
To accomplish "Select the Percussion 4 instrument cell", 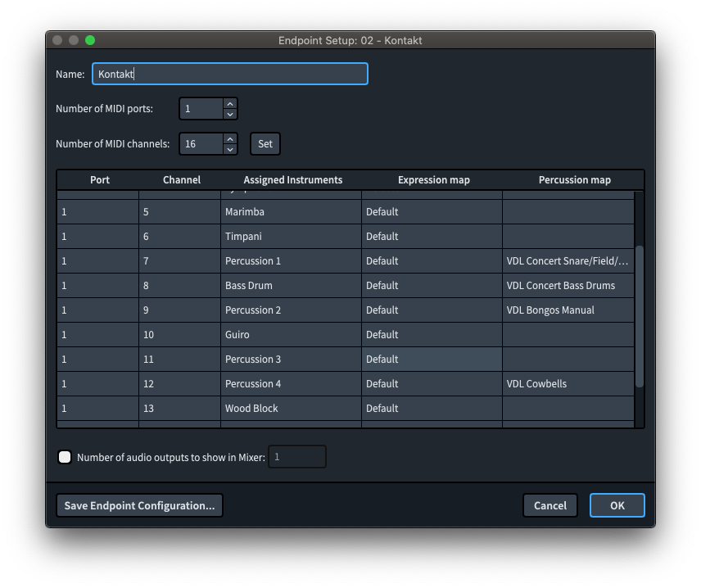I will [x=291, y=384].
